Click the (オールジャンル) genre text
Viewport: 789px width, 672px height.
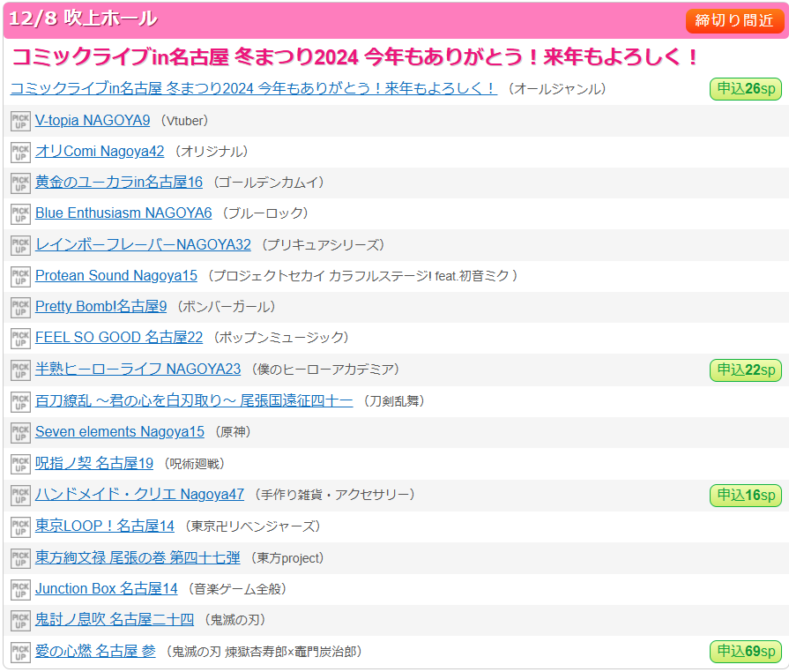tap(557, 89)
